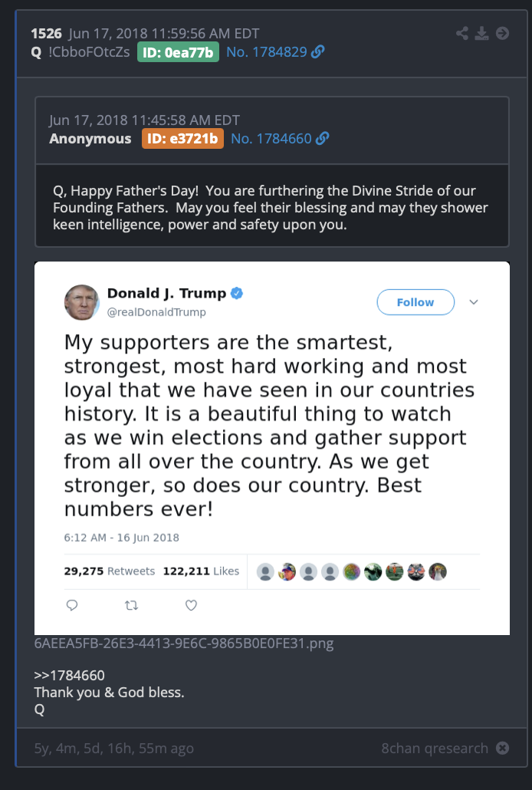The height and width of the screenshot is (790, 532).
Task: Click the heart like icon under tweet
Action: [191, 605]
